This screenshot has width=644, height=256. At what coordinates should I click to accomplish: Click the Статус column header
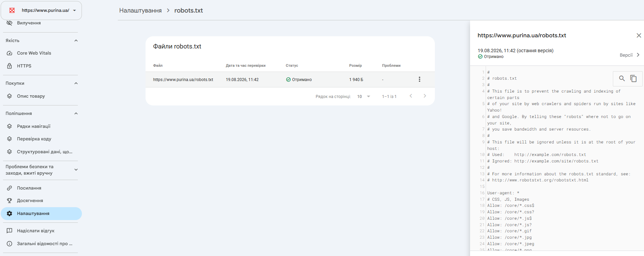pyautogui.click(x=292, y=65)
